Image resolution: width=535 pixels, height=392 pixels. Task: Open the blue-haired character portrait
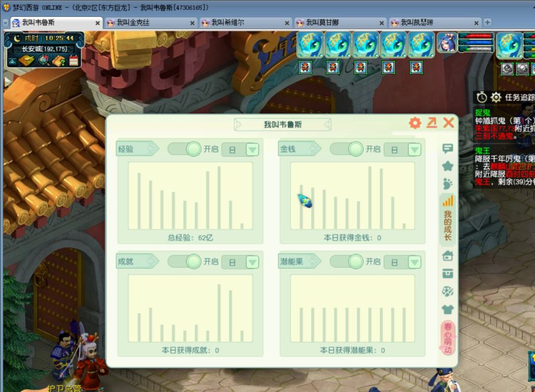[x=447, y=43]
